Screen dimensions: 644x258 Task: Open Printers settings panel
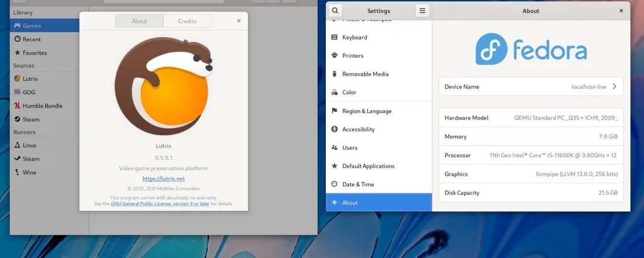379,55
